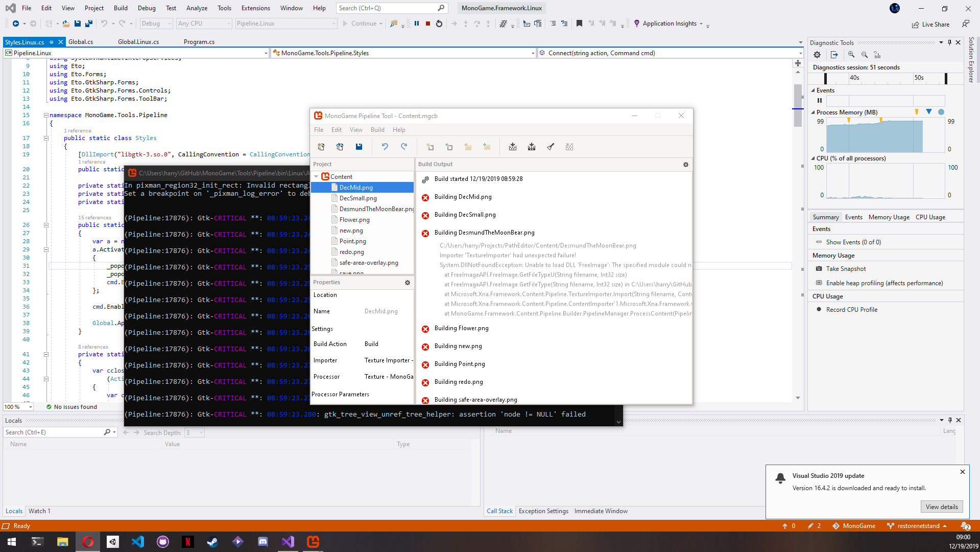This screenshot has height=552, width=980.
Task: Toggle a bookmark in the editor
Action: [579, 23]
